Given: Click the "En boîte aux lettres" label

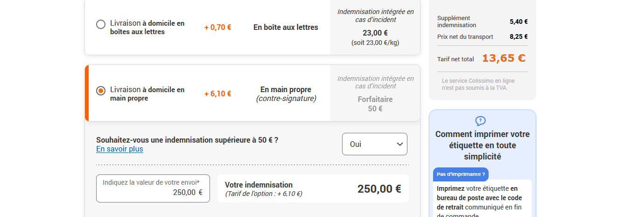Looking at the screenshot, I should click(x=286, y=27).
